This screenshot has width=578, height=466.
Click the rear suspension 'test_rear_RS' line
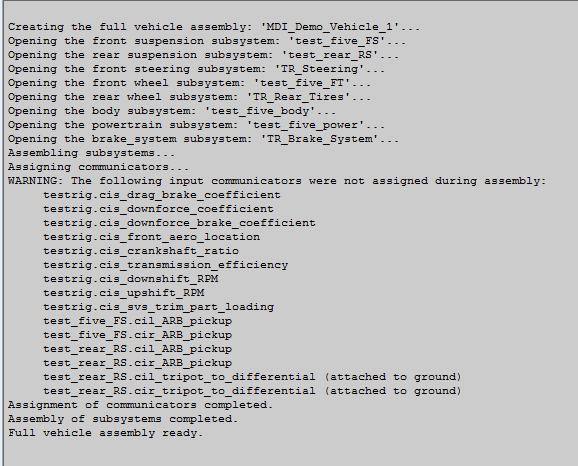tap(203, 55)
